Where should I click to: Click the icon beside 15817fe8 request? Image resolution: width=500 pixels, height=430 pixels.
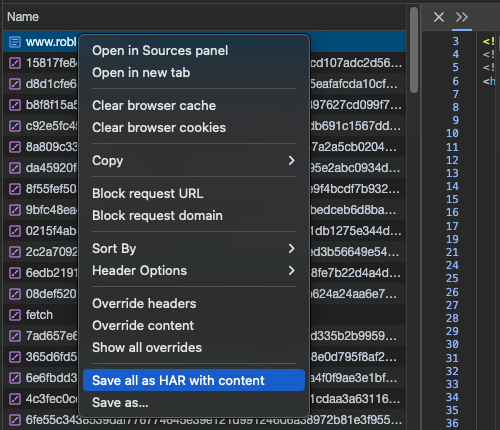coord(15,63)
